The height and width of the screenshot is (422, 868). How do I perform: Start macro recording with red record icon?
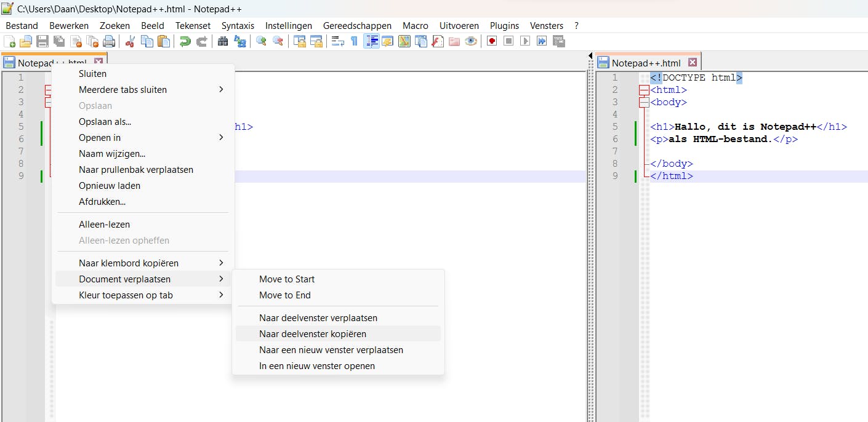pos(492,41)
